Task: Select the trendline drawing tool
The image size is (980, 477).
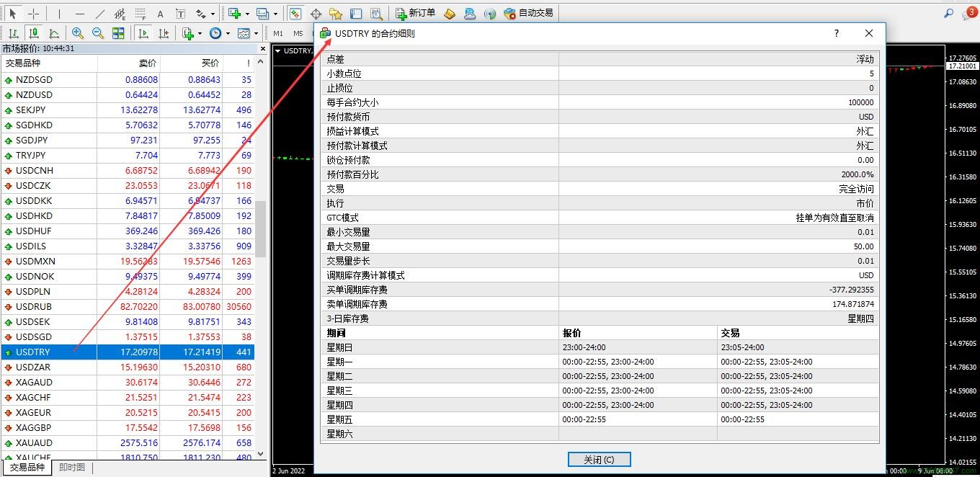Action: pyautogui.click(x=99, y=13)
